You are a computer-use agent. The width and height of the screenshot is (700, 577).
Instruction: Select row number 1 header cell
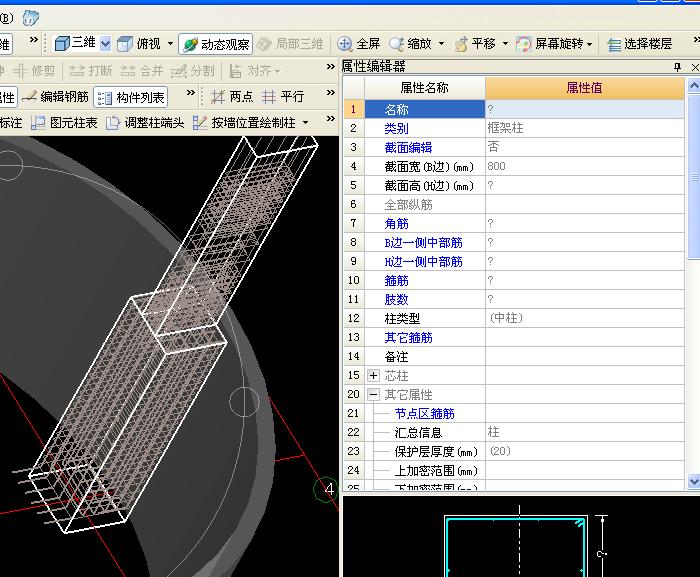(354, 109)
